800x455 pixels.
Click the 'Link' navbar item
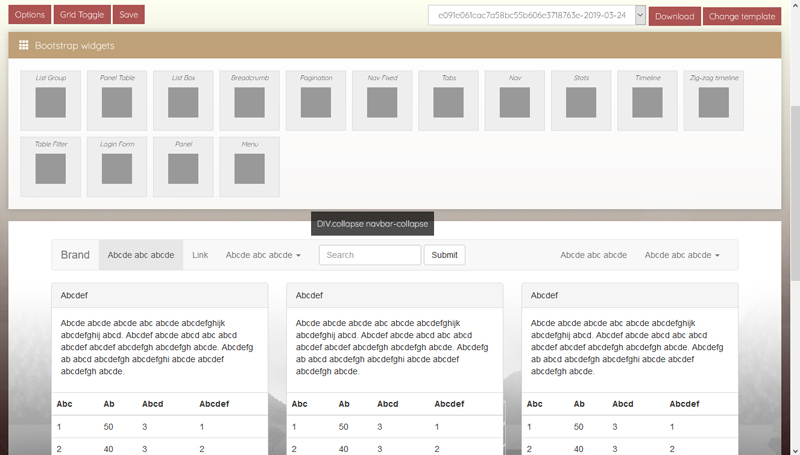click(x=200, y=255)
